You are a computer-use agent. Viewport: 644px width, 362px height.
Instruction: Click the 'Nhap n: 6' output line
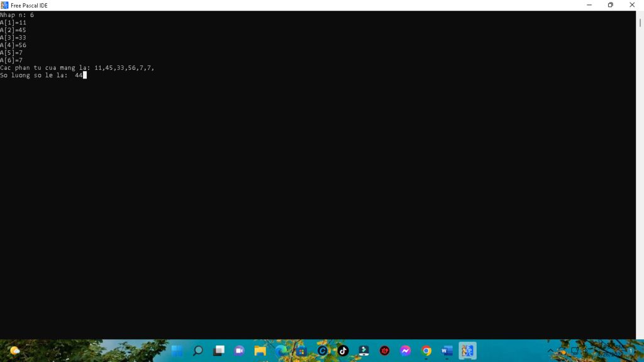(17, 15)
